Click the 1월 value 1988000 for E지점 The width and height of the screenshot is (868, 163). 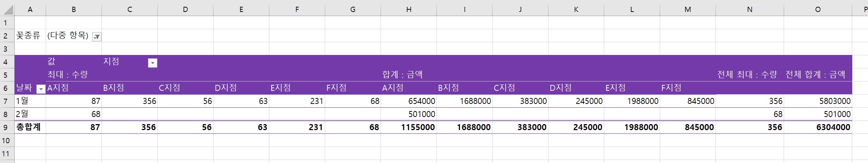[632, 101]
